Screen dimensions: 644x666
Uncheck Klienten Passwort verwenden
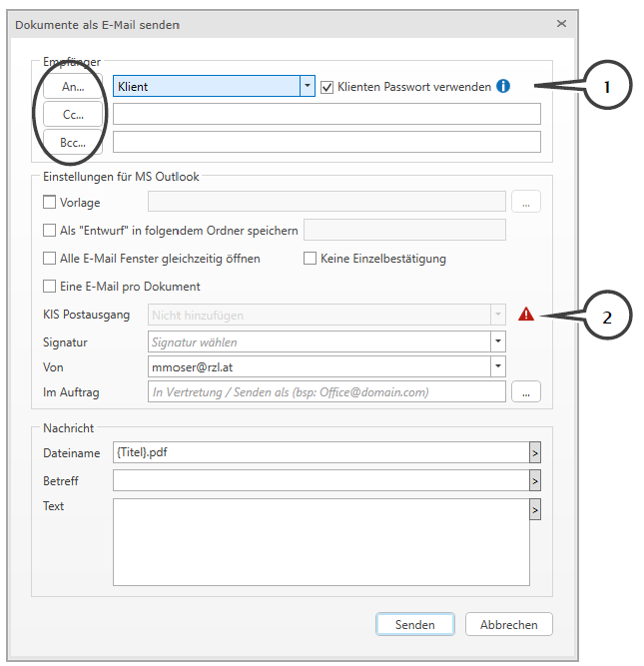pos(326,87)
